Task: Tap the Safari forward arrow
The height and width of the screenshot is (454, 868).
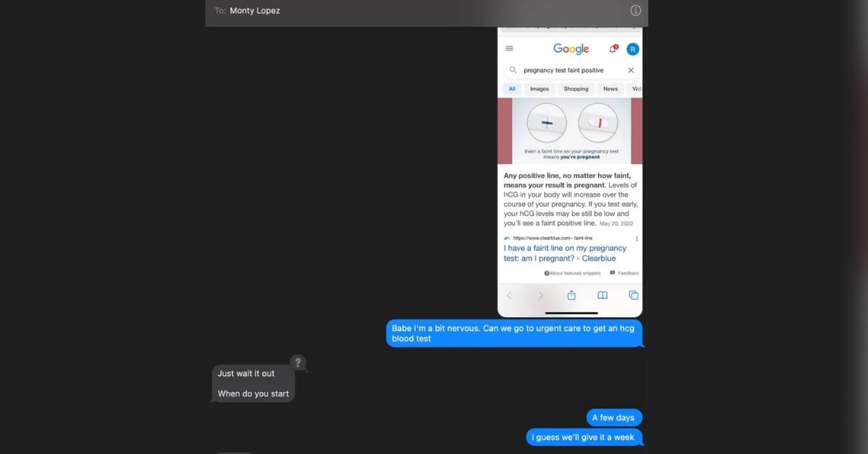Action: pyautogui.click(x=540, y=295)
